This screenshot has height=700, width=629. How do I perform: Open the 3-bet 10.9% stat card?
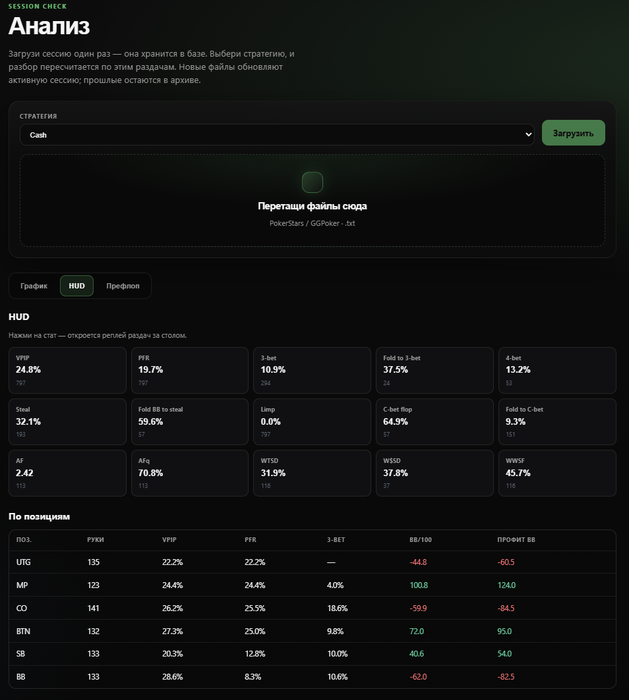tap(312, 371)
